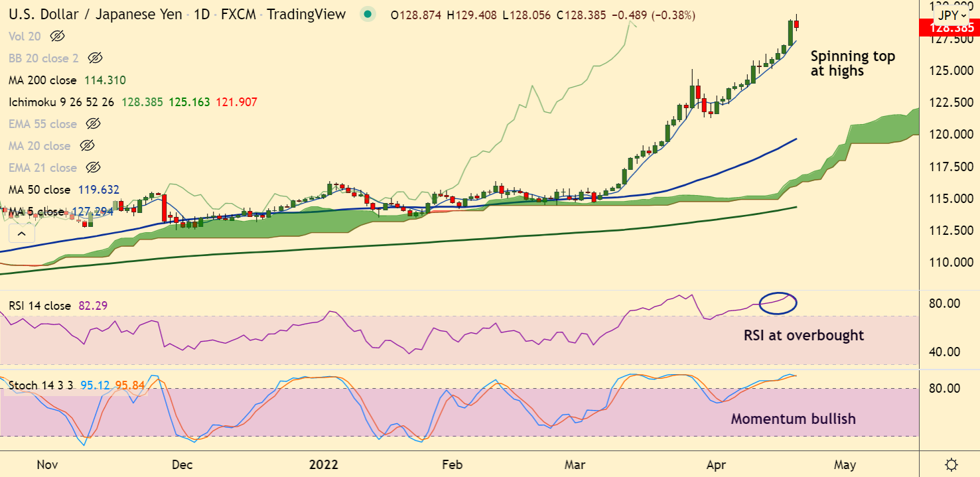The width and height of the screenshot is (980, 477).
Task: Select the RSI 14 close indicator label
Action: (x=40, y=306)
